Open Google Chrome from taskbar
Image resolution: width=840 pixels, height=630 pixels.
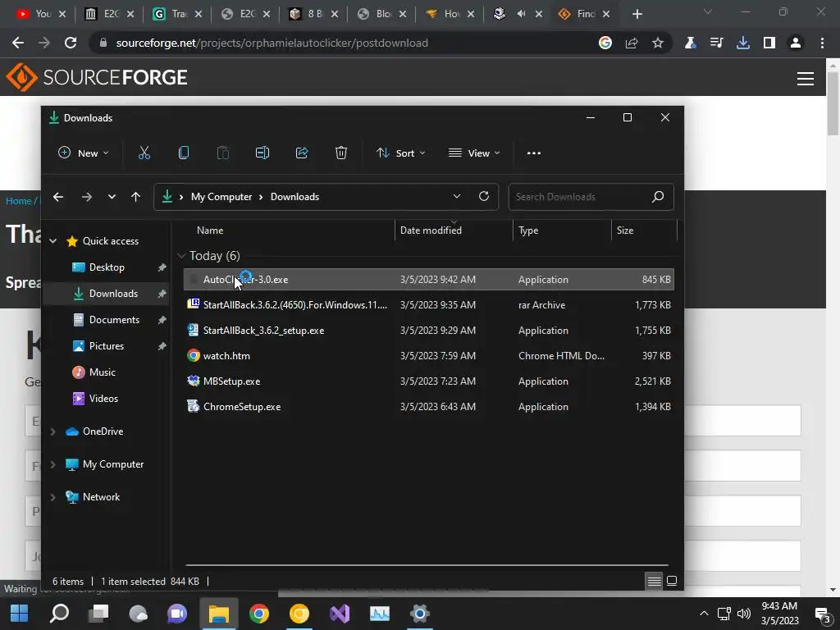tap(259, 614)
